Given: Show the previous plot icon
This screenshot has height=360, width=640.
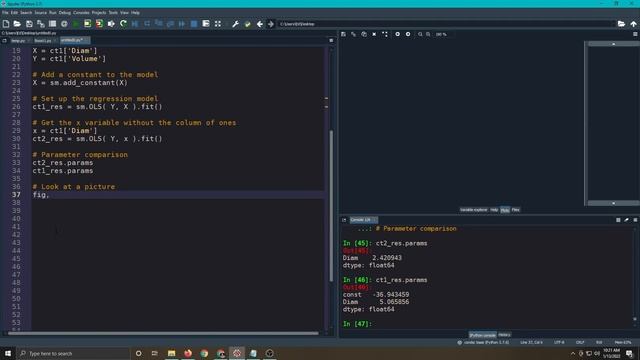Looking at the screenshot, I should pos(397,34).
